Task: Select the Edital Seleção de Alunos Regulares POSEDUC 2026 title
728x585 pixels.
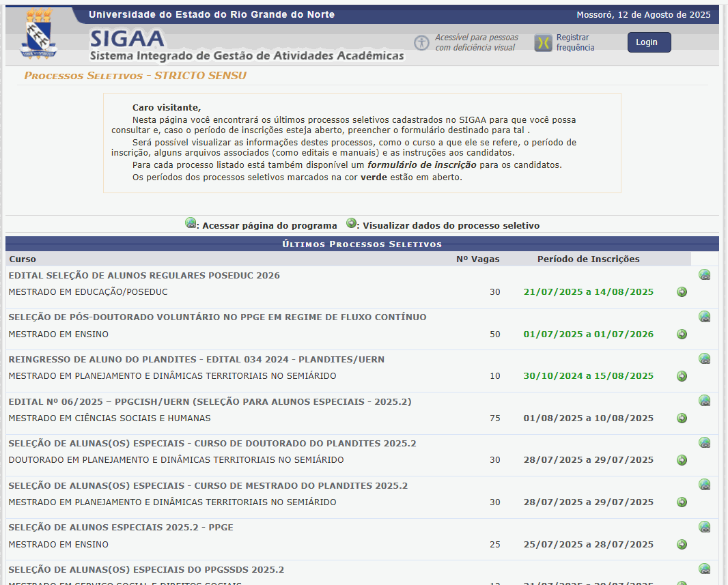Action: tap(144, 276)
